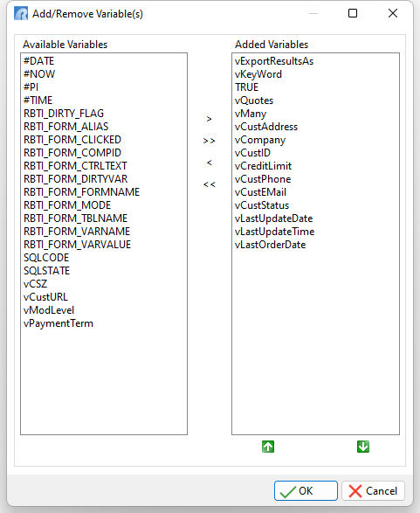The image size is (420, 513).
Task: Click the green move-up arrow icon
Action: click(268, 447)
